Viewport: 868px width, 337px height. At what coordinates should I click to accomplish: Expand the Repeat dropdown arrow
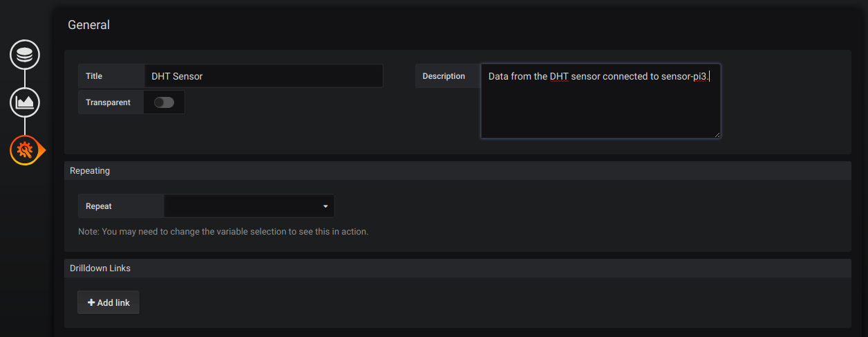325,206
